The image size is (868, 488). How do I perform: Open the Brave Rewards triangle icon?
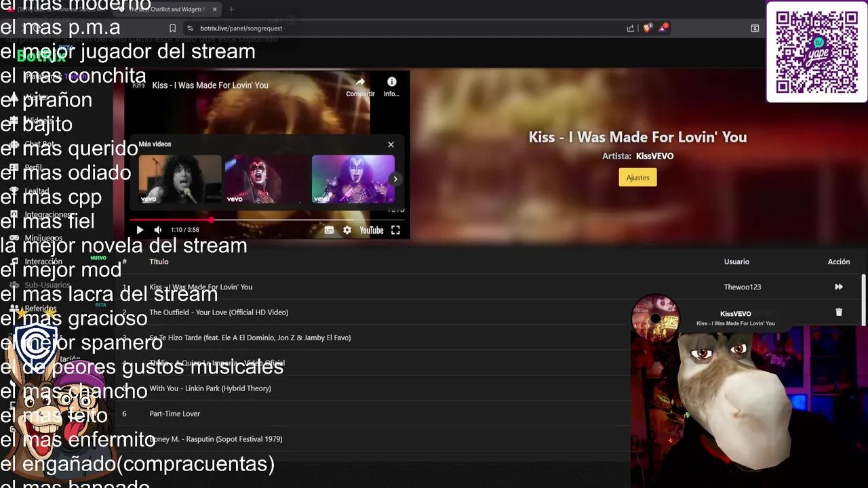[x=663, y=28]
